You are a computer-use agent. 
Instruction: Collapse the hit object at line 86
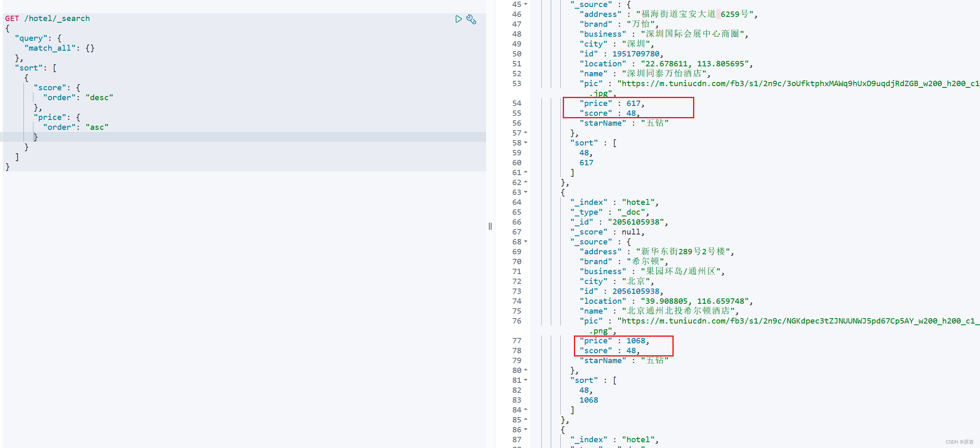click(526, 429)
